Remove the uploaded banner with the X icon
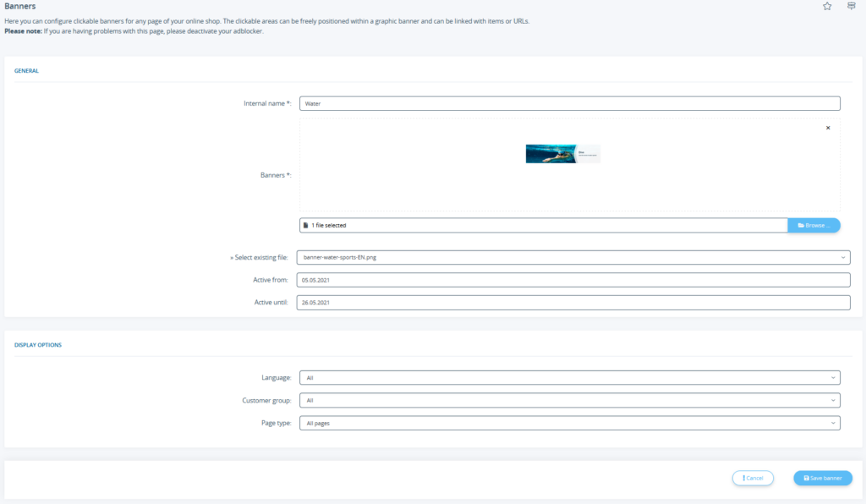The image size is (866, 504). coord(826,127)
